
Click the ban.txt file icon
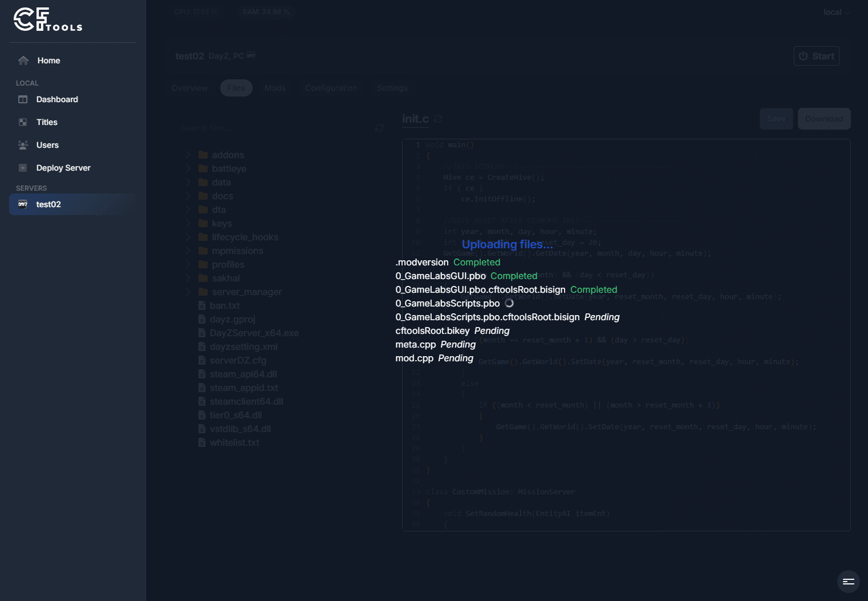pos(202,305)
